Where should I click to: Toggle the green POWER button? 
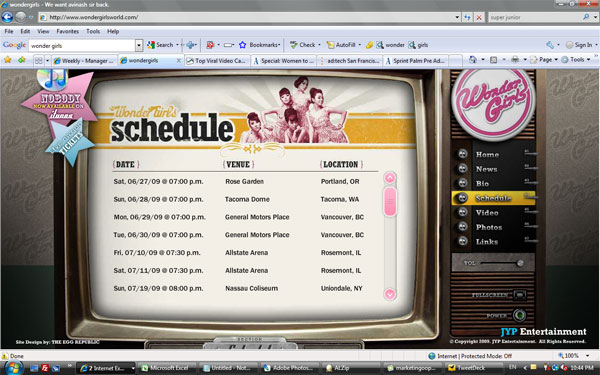tap(519, 315)
